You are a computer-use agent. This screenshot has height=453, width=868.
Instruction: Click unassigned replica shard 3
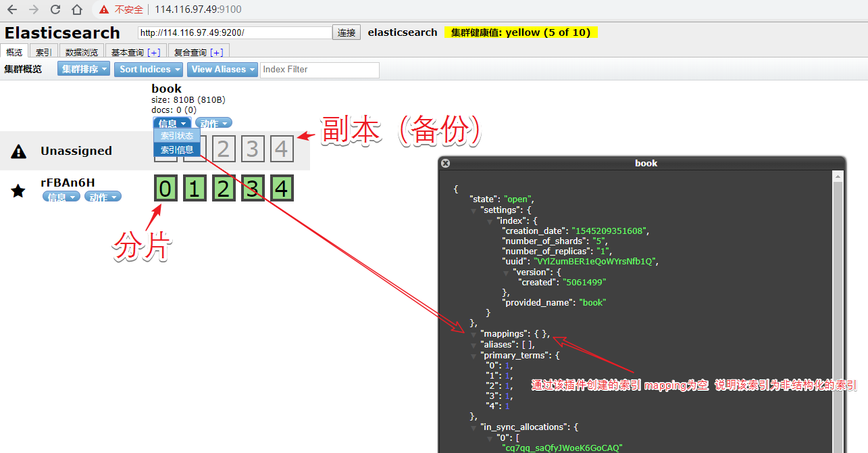pos(252,149)
